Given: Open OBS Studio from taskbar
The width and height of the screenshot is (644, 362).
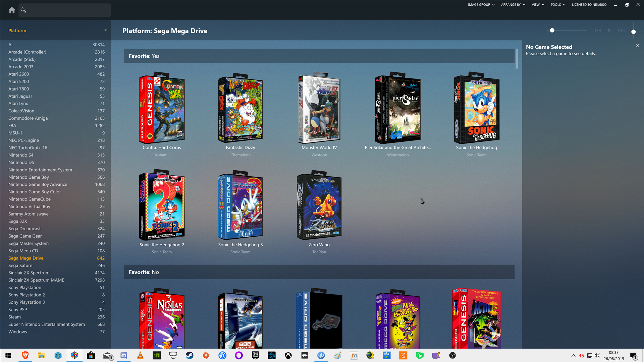Looking at the screenshot, I should pos(452,355).
